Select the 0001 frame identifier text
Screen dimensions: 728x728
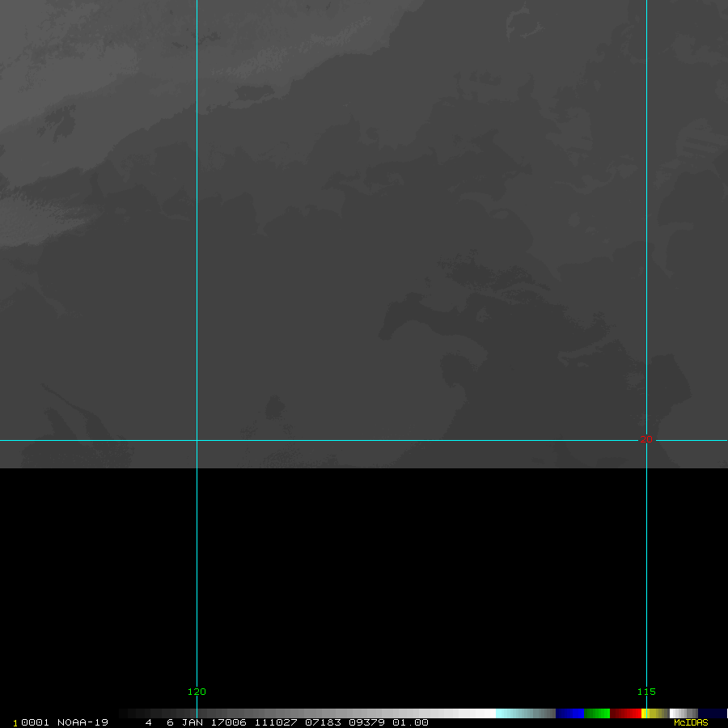point(36,722)
